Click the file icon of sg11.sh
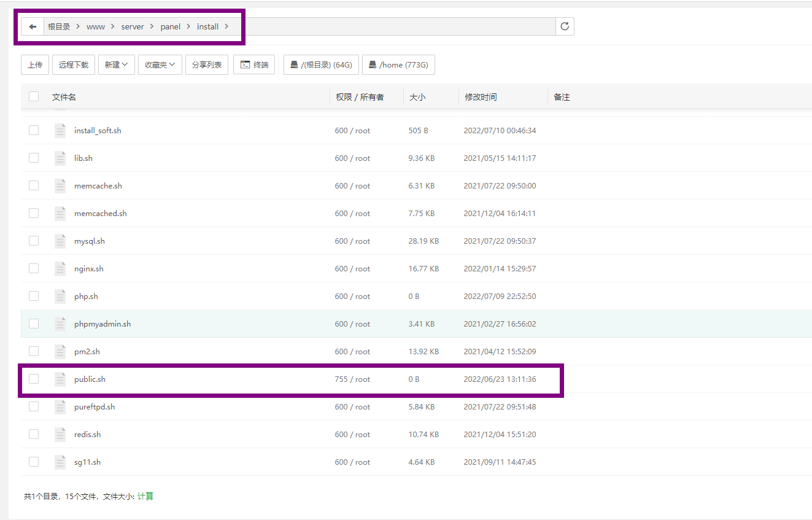 tap(60, 462)
